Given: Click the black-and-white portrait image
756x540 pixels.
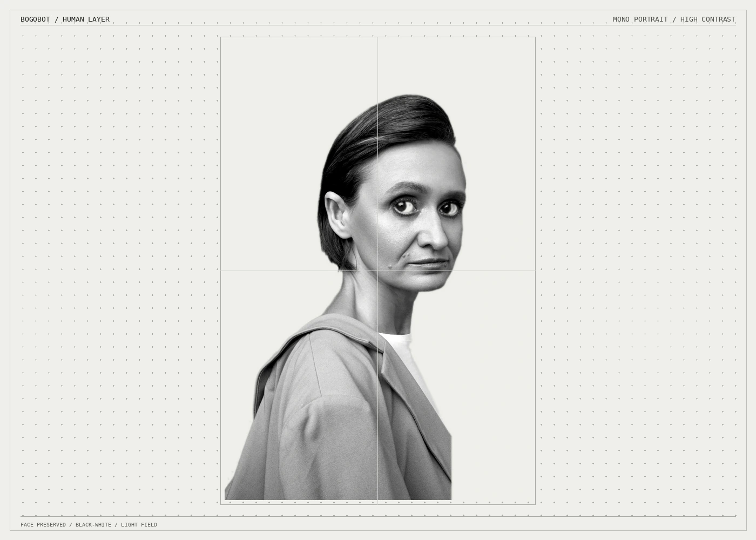Looking at the screenshot, I should point(378,271).
